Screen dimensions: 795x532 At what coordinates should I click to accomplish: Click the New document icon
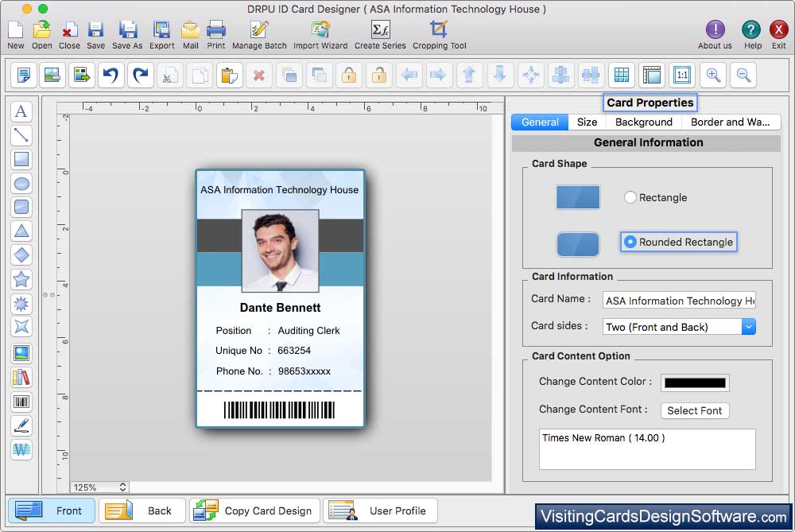[x=16, y=34]
